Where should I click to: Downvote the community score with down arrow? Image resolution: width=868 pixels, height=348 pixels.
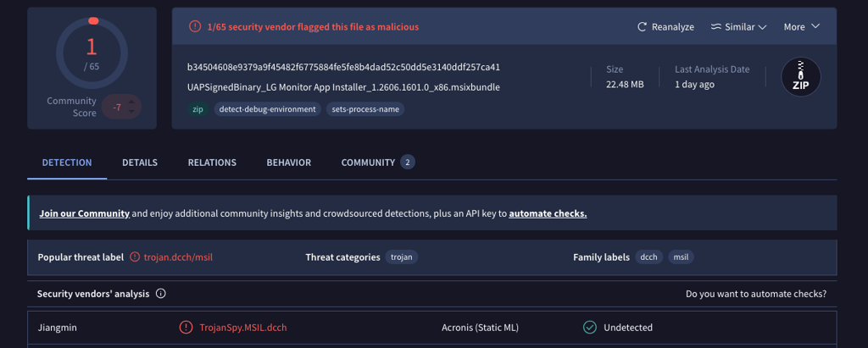131,112
